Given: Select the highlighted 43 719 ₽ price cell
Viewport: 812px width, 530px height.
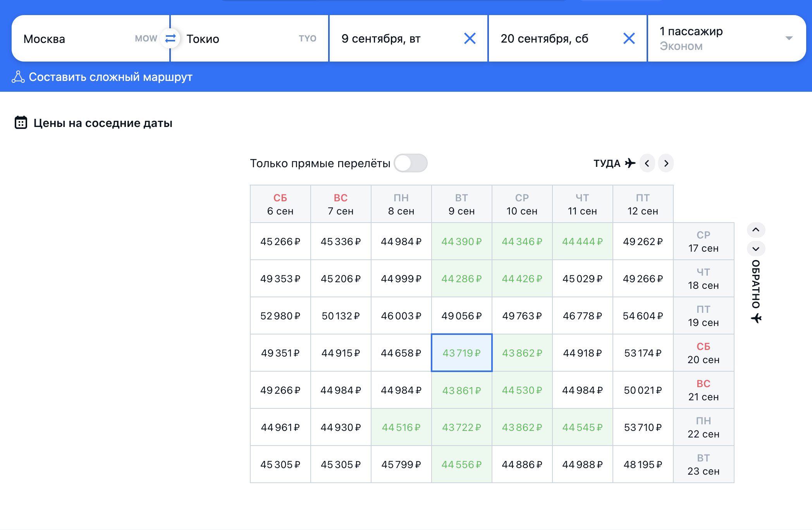Looking at the screenshot, I should tap(461, 353).
